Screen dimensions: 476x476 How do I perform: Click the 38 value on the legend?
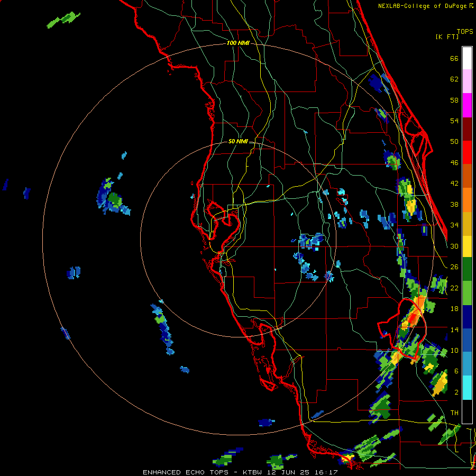tap(454, 204)
